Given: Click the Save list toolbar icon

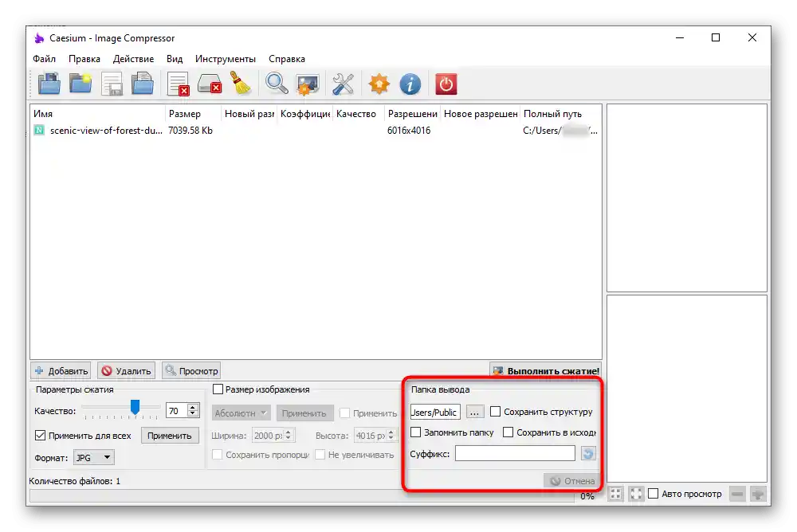Looking at the screenshot, I should click(112, 84).
